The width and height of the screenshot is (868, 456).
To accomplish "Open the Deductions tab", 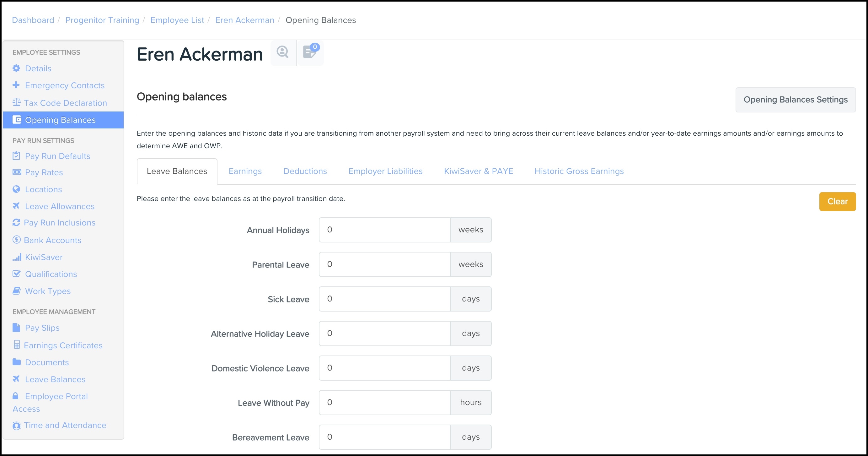I will pos(305,171).
